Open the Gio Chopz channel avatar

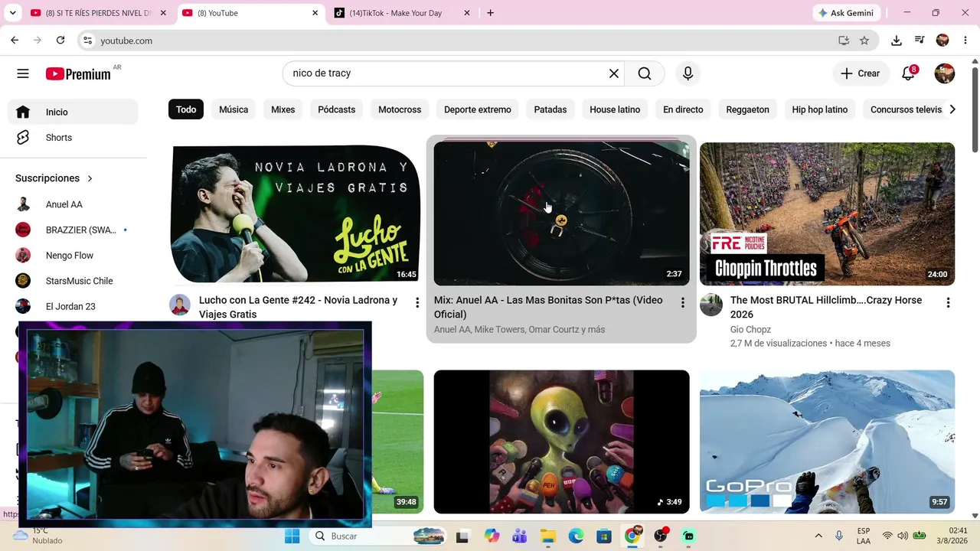pos(711,305)
